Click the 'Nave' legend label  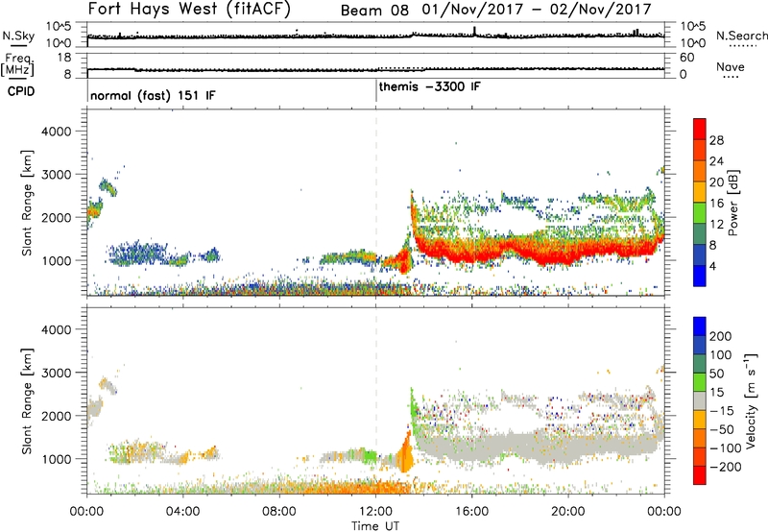pos(731,66)
